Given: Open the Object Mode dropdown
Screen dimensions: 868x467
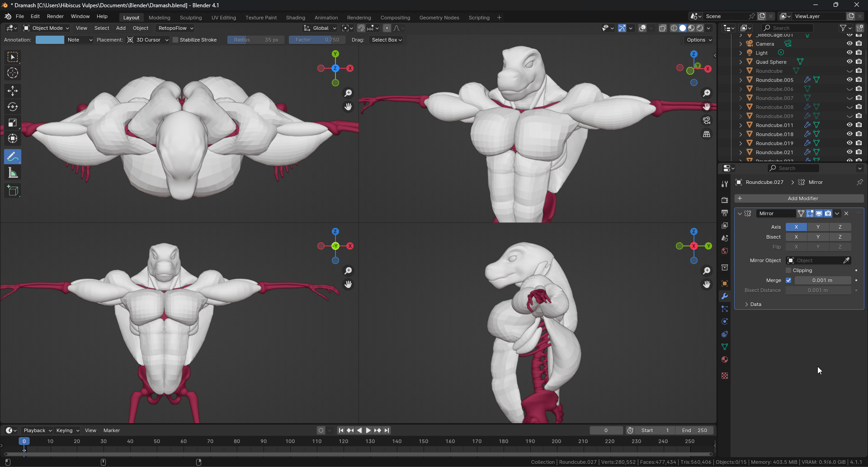Looking at the screenshot, I should 46,28.
